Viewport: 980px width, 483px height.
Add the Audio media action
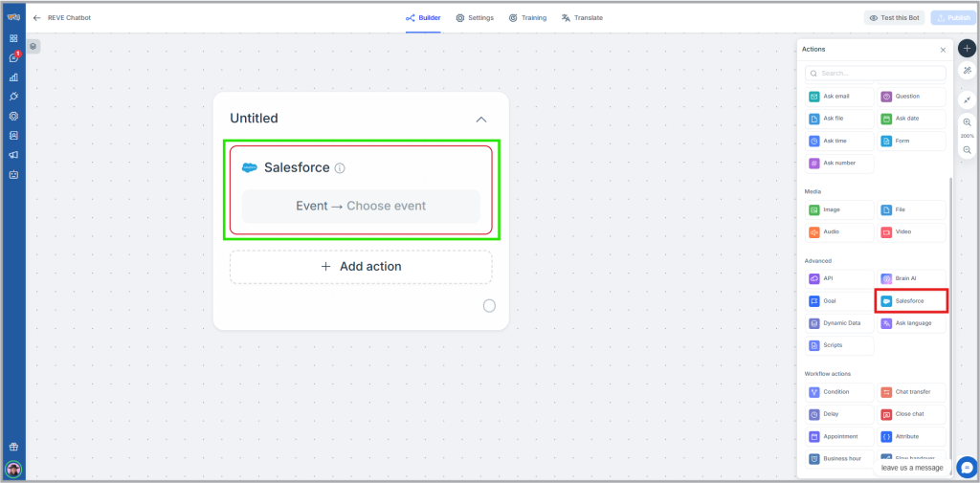[x=839, y=231]
